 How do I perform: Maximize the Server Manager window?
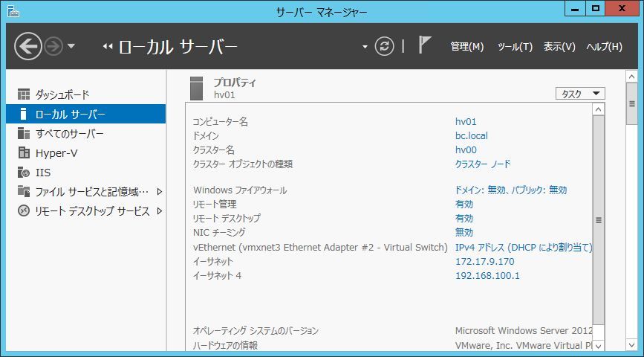tap(595, 9)
